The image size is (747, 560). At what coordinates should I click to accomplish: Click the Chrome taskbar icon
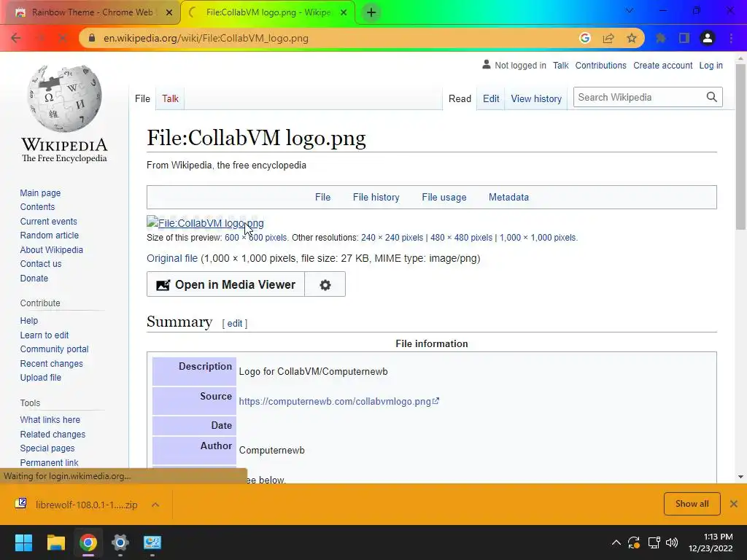click(88, 542)
